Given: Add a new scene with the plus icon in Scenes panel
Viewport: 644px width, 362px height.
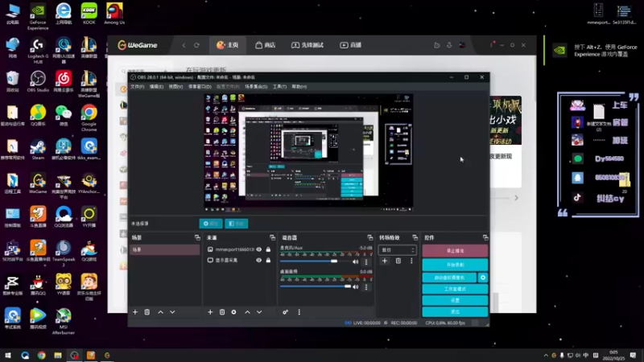Looking at the screenshot, I should (135, 312).
